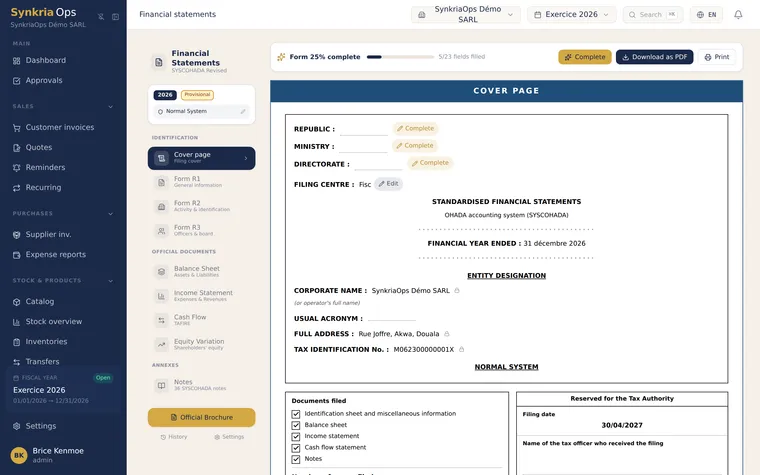Click the Catalog box icon
This screenshot has width=760, height=475.
(x=16, y=302)
